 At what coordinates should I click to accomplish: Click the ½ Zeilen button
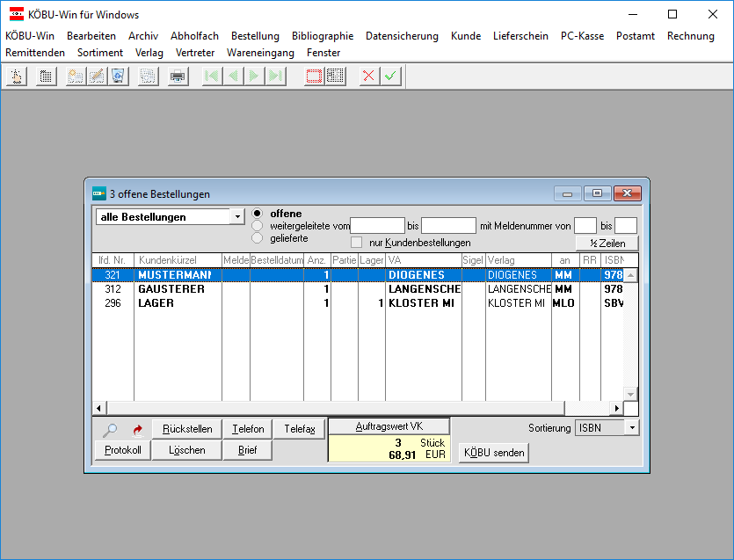point(607,244)
